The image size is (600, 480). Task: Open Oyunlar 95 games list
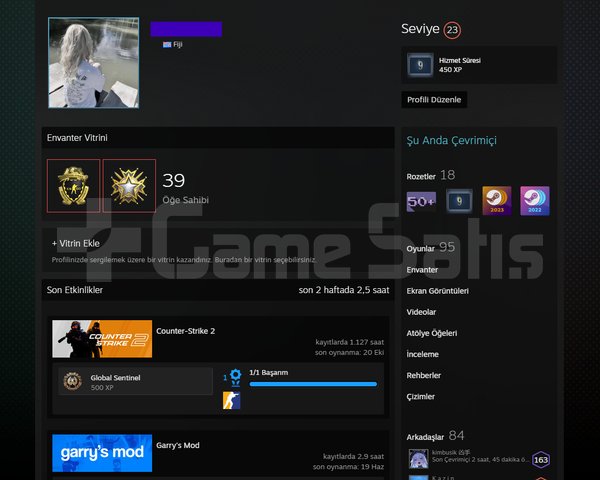click(430, 248)
